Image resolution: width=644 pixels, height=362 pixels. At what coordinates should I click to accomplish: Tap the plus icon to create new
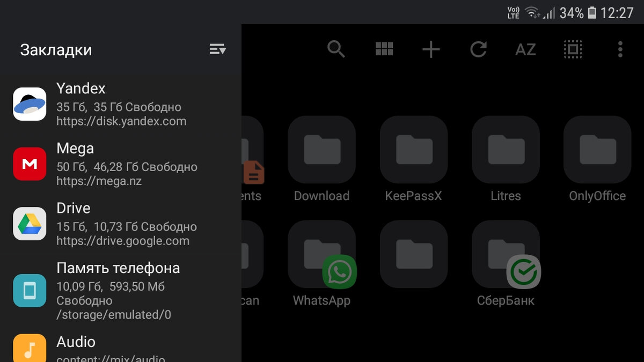pyautogui.click(x=431, y=50)
